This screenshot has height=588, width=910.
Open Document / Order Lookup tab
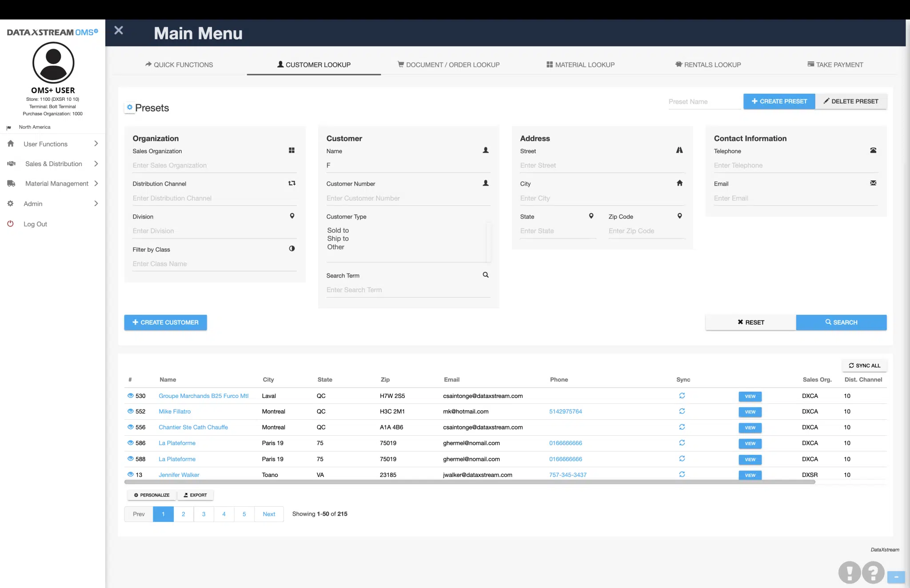449,65
